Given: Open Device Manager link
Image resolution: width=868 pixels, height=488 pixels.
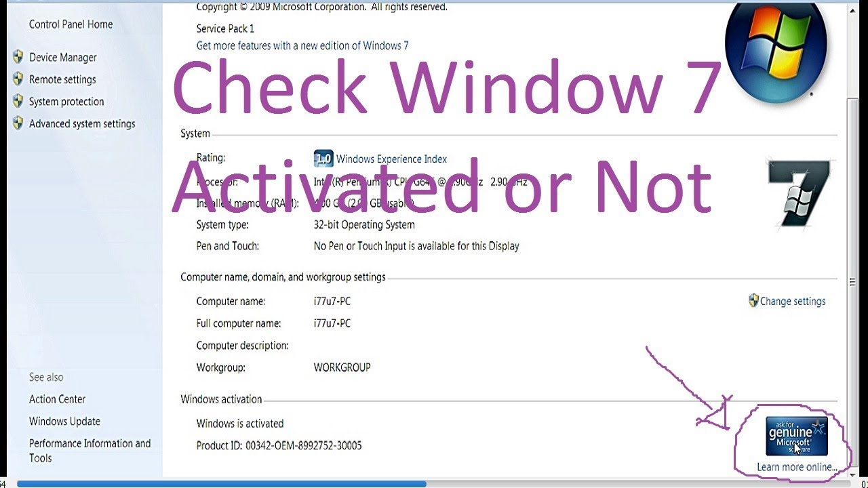Looking at the screenshot, I should point(62,58).
